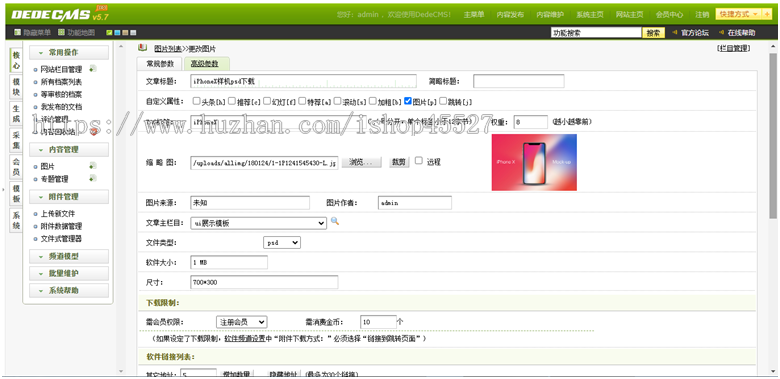The image size is (780, 379).
Task: Check the 加粗[b] attribute checkbox
Action: click(x=373, y=100)
